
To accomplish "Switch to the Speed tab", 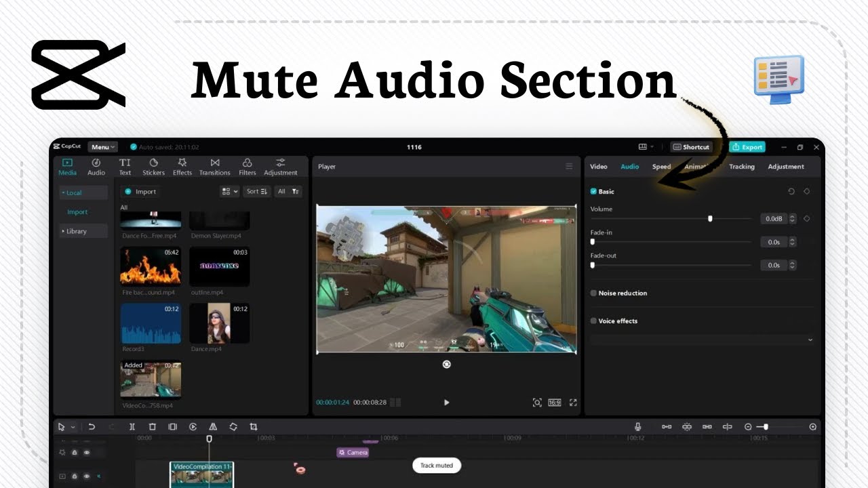I will (x=662, y=167).
